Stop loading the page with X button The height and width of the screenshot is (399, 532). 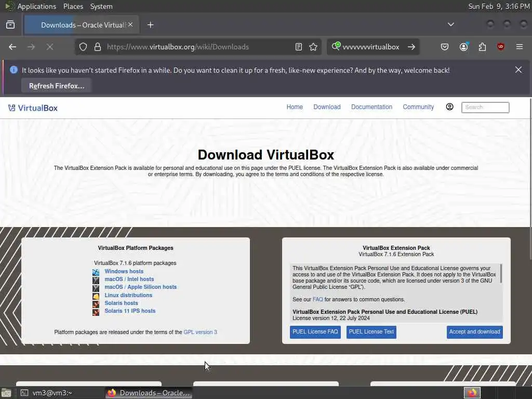(50, 47)
